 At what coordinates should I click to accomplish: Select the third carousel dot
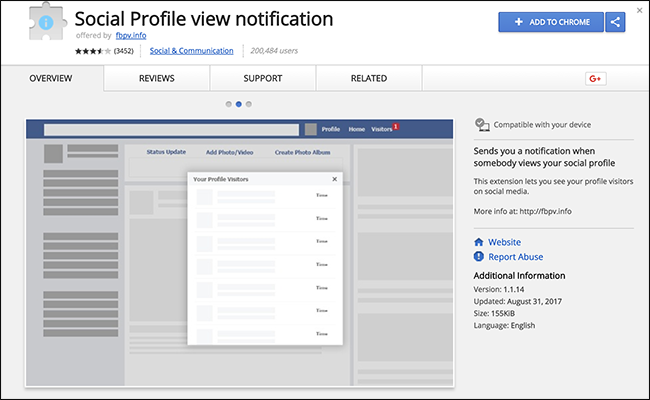(x=248, y=103)
